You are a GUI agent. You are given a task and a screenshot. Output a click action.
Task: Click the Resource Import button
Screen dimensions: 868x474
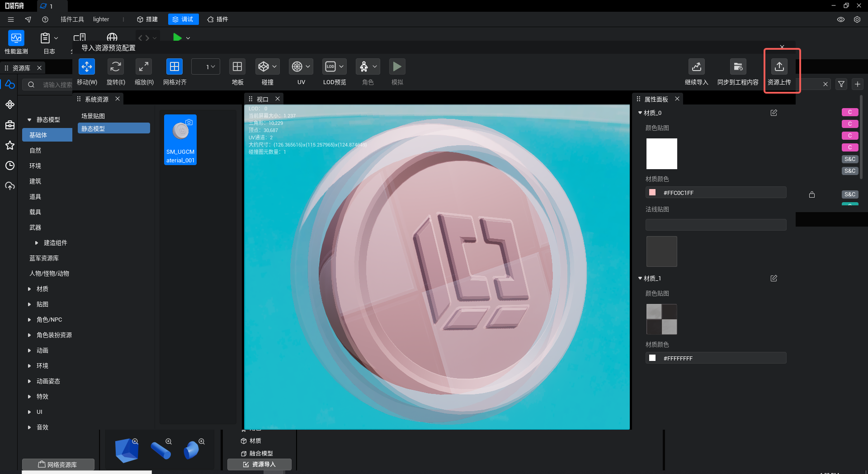(x=259, y=465)
